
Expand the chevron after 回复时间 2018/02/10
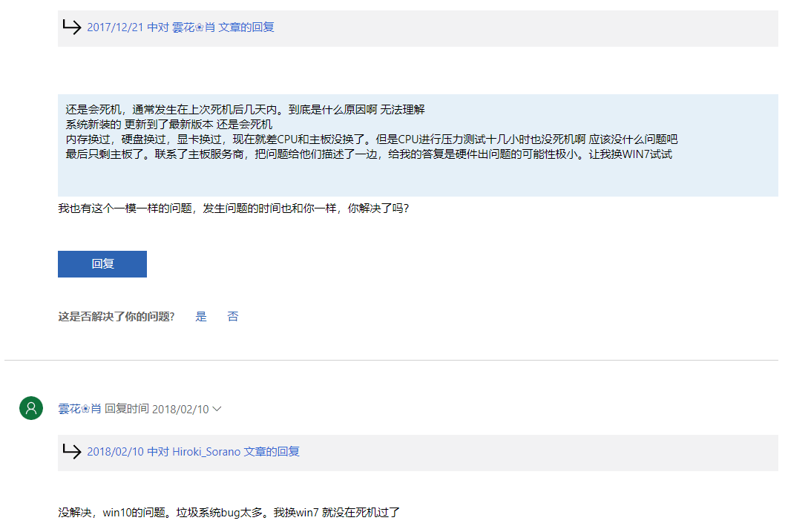(217, 409)
